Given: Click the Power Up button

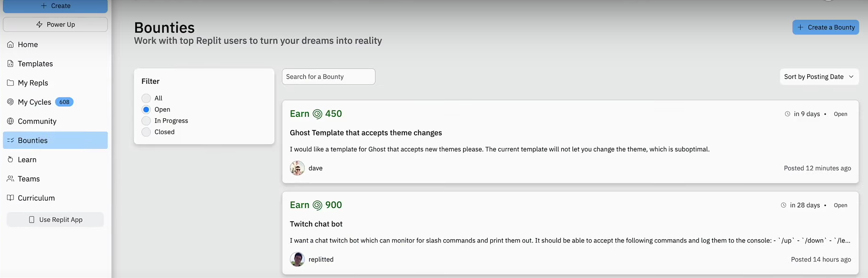Looking at the screenshot, I should click(55, 24).
